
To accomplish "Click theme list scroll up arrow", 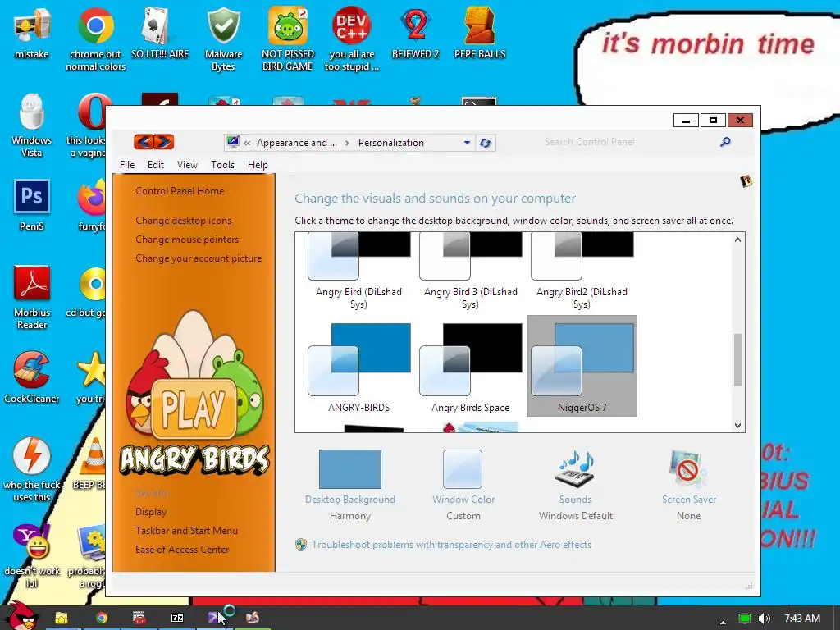I will click(737, 240).
